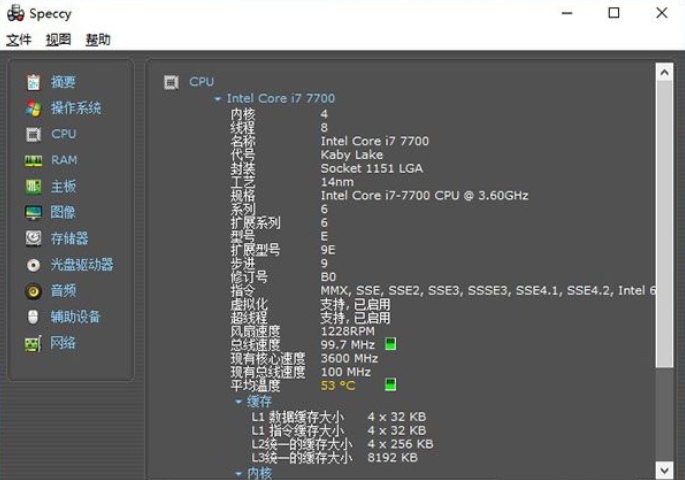Collapse the 内核 section at the bottom
Viewport: 685px width, 480px height.
239,473
